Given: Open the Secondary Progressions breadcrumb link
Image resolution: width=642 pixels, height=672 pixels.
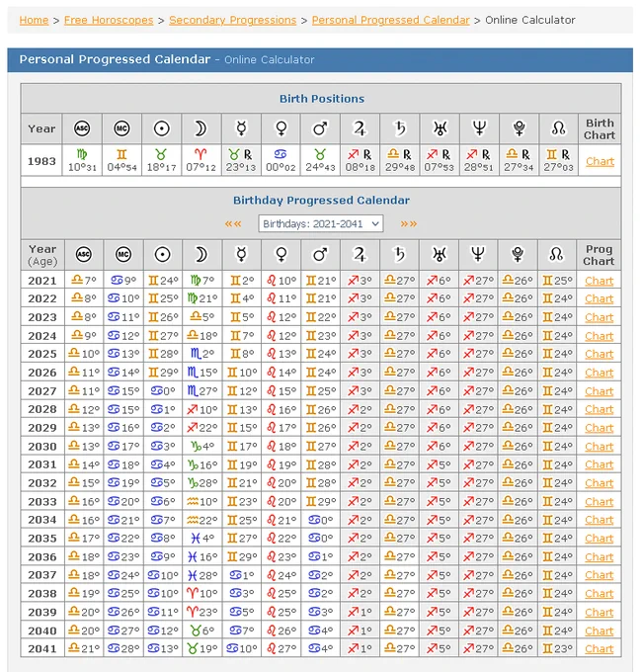Looking at the screenshot, I should (232, 20).
